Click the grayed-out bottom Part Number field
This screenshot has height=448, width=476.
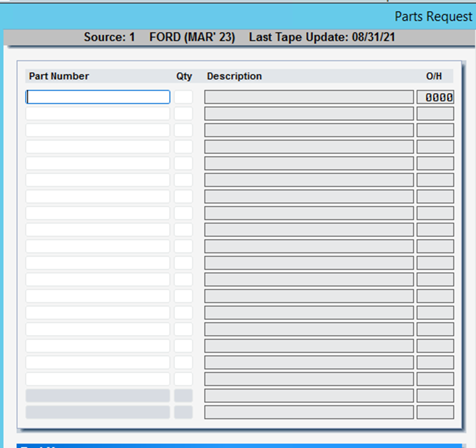[98, 412]
